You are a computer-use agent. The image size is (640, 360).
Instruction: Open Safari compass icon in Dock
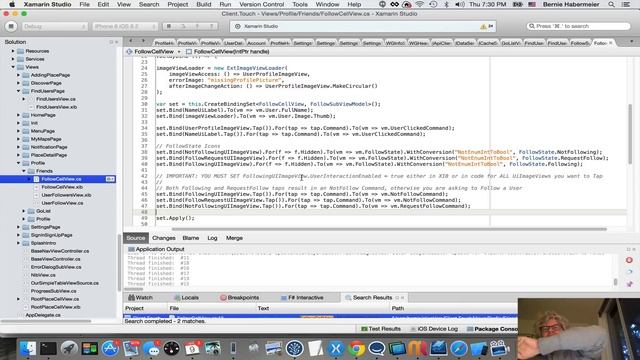pos(459,348)
